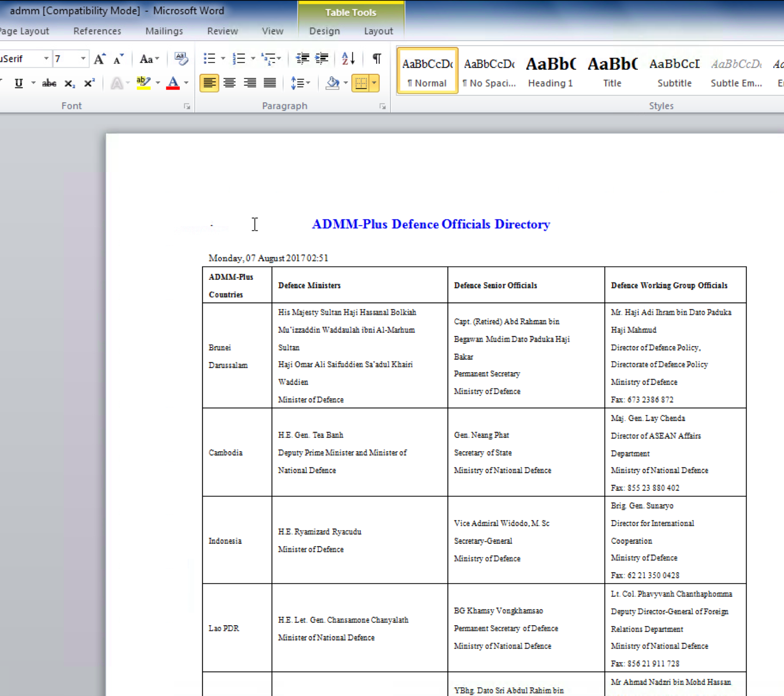Toggle underline formatting
The width and height of the screenshot is (784, 696).
19,83
